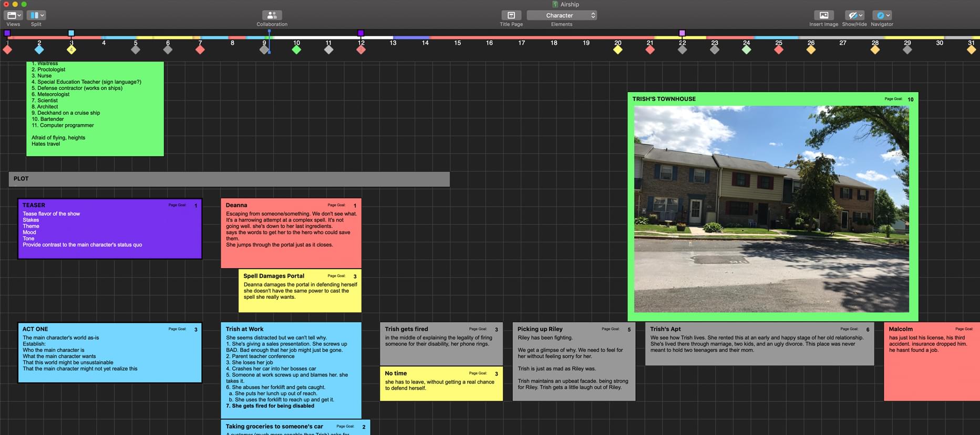Open the Split view dropdown
This screenshot has width=980, height=435.
(x=36, y=15)
